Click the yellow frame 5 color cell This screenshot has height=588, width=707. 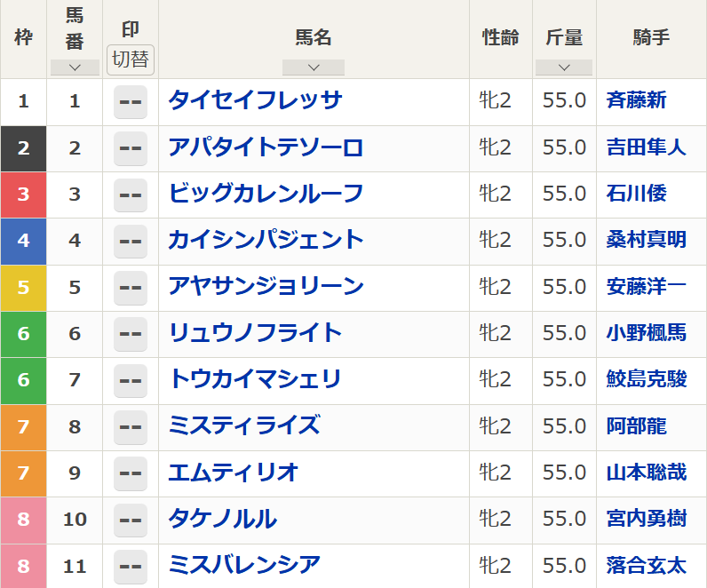(x=23, y=287)
